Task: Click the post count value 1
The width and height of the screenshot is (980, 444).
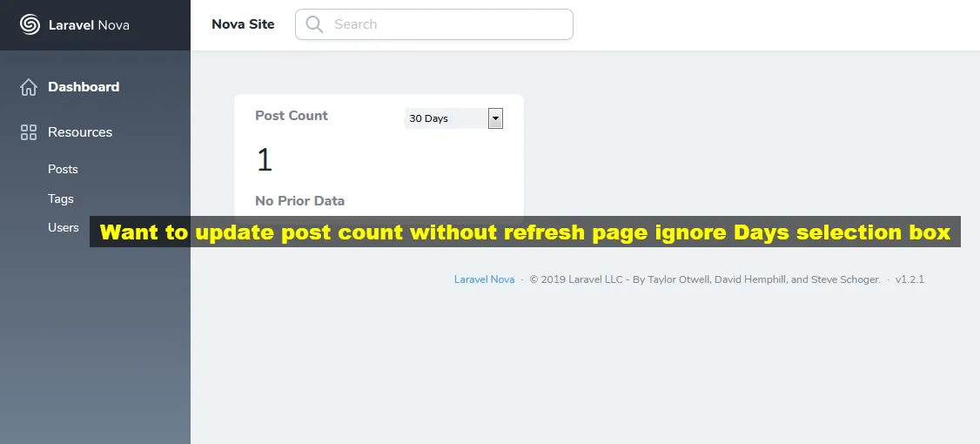Action: coord(265,160)
